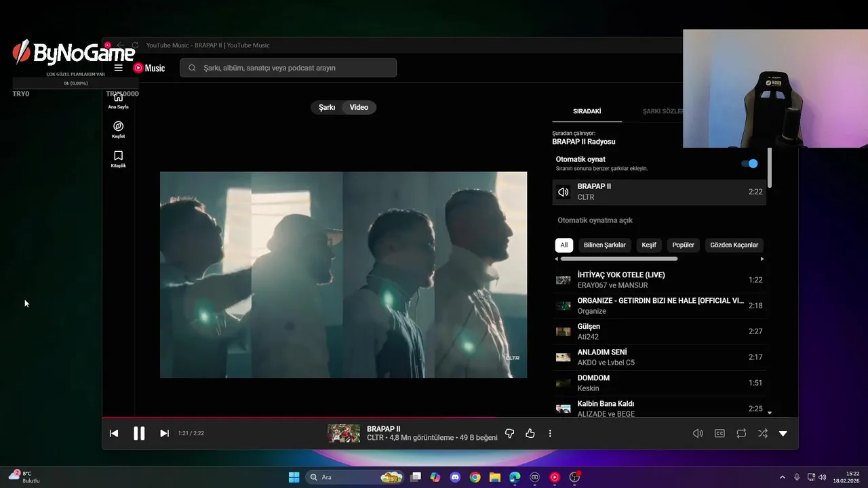Image resolution: width=868 pixels, height=488 pixels.
Task: Click the filter chips horizontal scrollbar
Action: (618, 259)
